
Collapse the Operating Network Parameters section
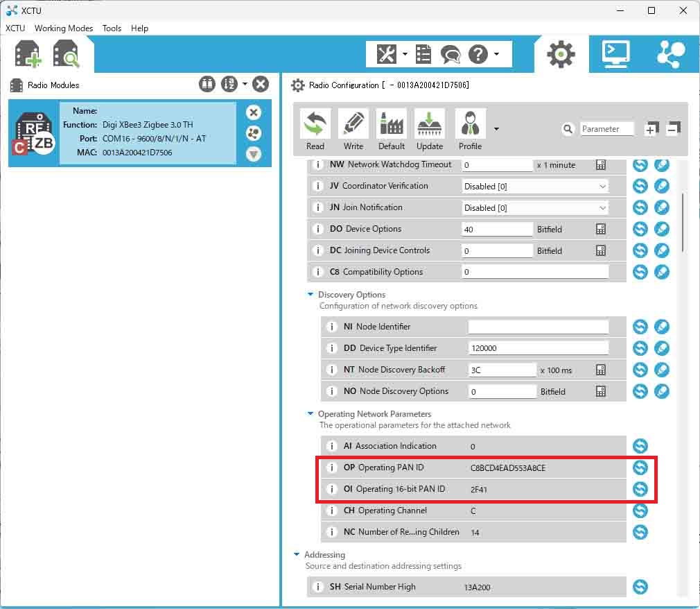click(x=311, y=414)
